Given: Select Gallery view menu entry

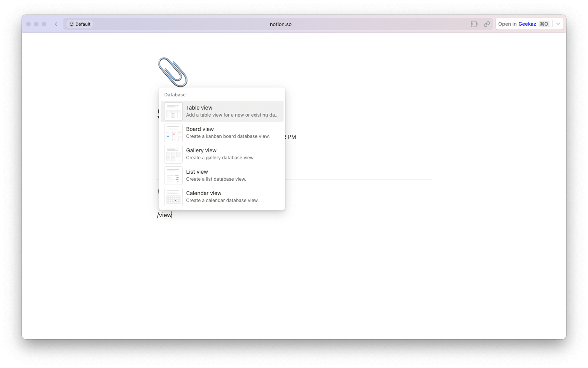Looking at the screenshot, I should pos(222,154).
